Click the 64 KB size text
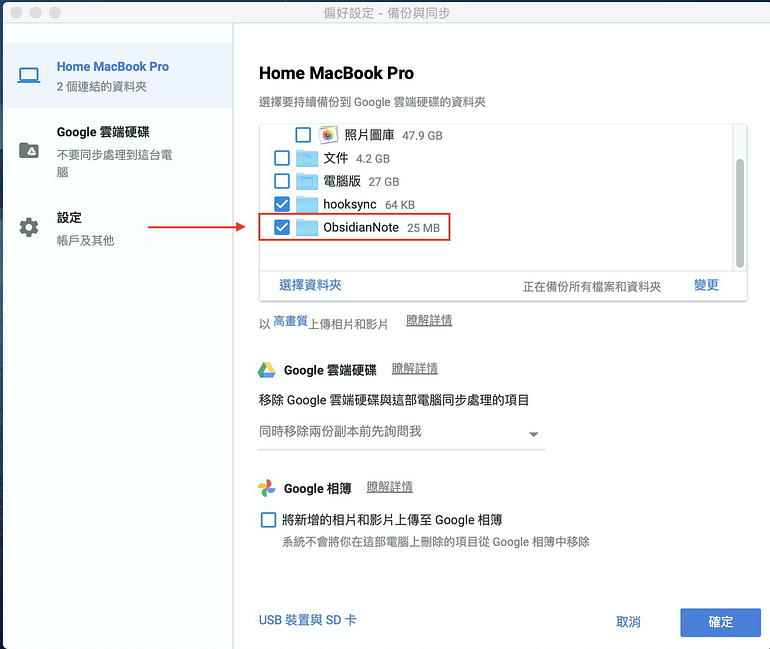The height and width of the screenshot is (649, 770). pos(400,205)
